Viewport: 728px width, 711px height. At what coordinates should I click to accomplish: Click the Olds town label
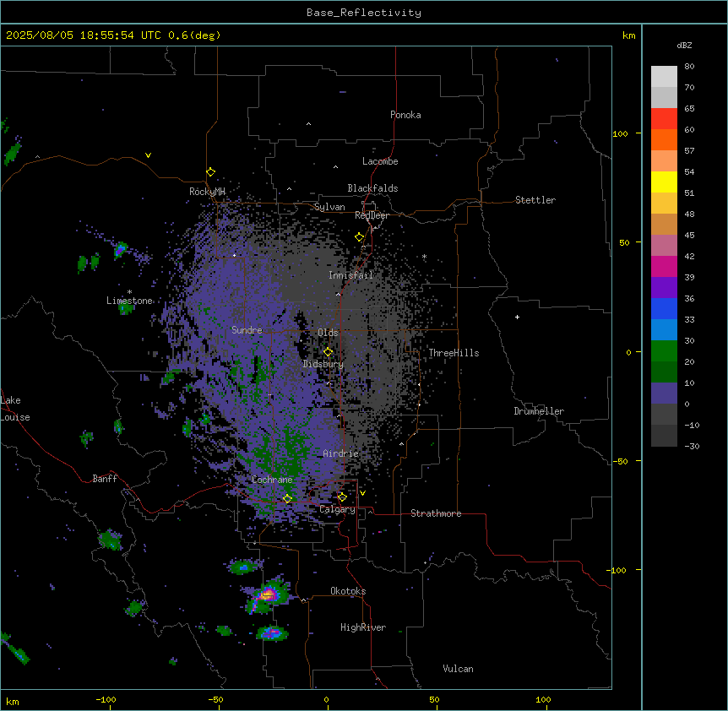pos(328,333)
